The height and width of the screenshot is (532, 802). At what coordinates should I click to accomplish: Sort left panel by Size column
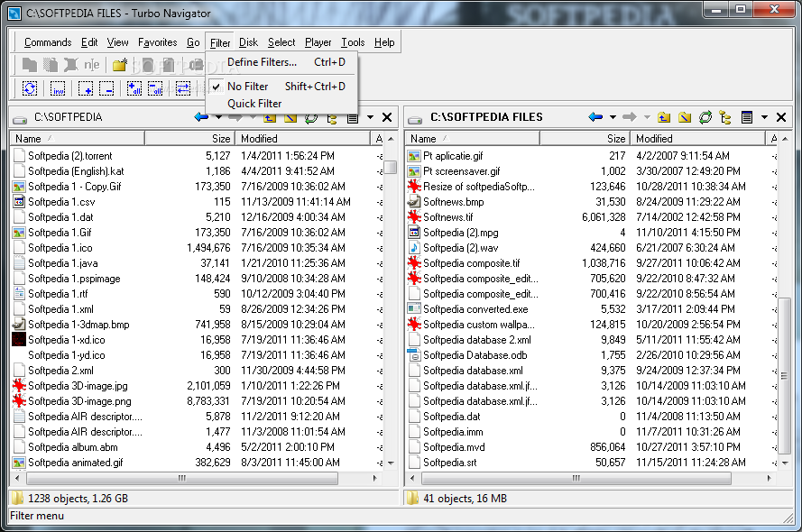pyautogui.click(x=189, y=139)
